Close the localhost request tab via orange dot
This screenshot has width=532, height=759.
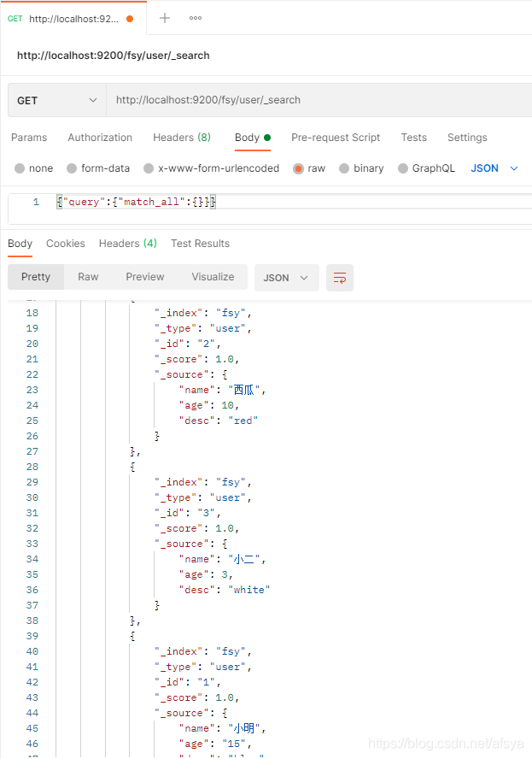(x=130, y=18)
